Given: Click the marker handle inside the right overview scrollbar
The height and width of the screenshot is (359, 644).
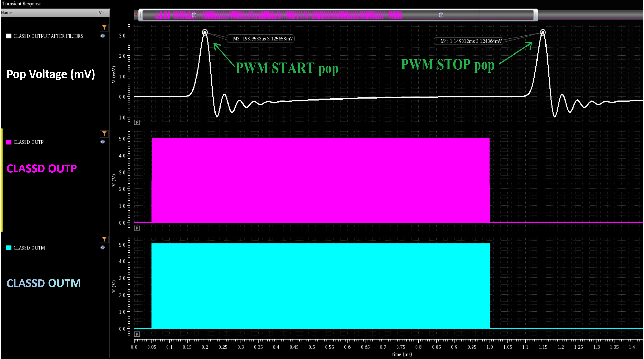Looking at the screenshot, I should click(535, 15).
